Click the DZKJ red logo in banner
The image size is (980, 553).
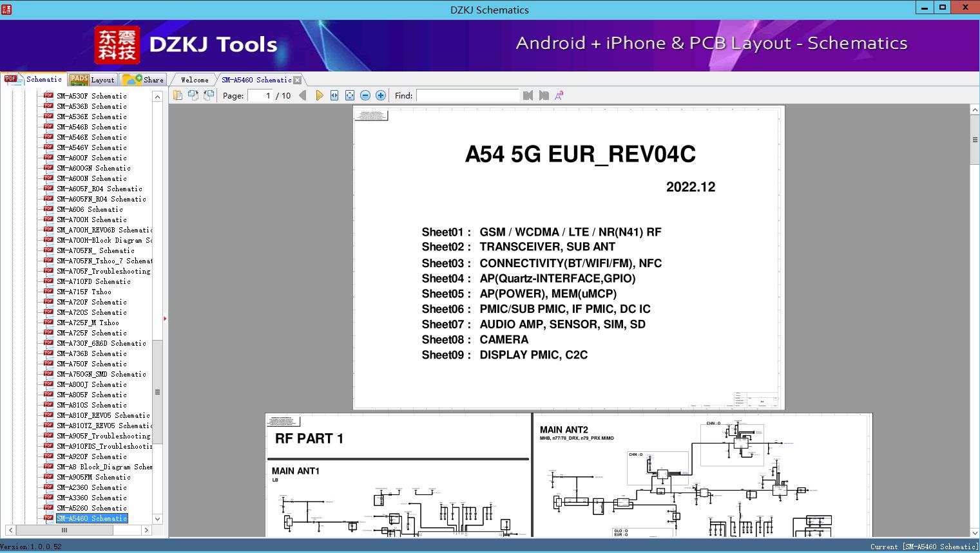pyautogui.click(x=117, y=45)
